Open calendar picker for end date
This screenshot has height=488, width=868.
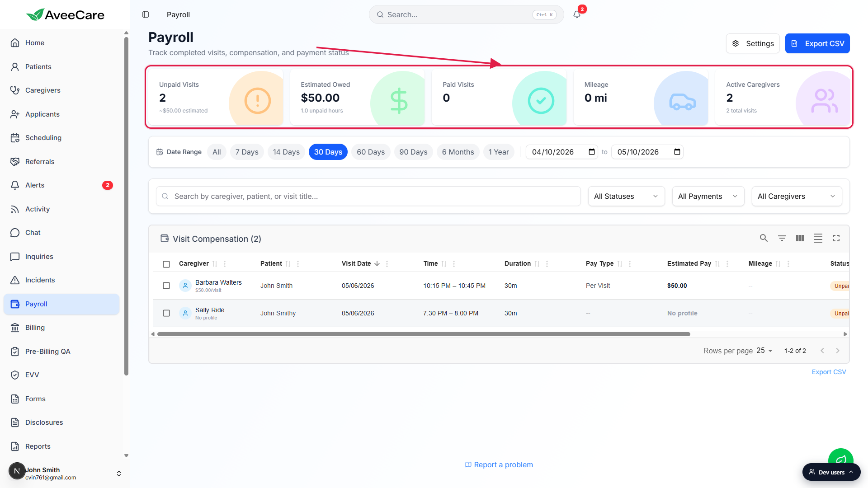tap(677, 152)
